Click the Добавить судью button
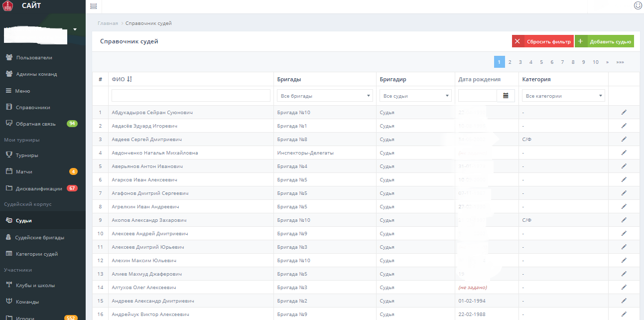This screenshot has width=644, height=320. pos(604,41)
